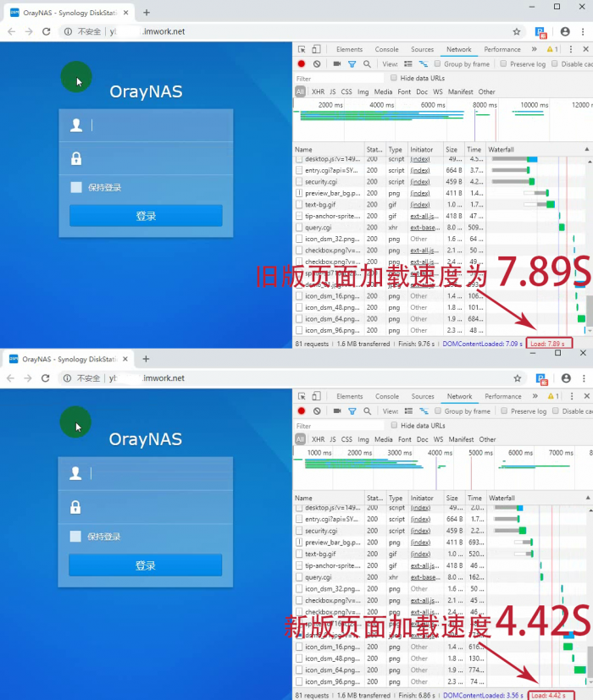
Task: Toggle device toolbar icon in lower DevTools
Action: point(316,396)
